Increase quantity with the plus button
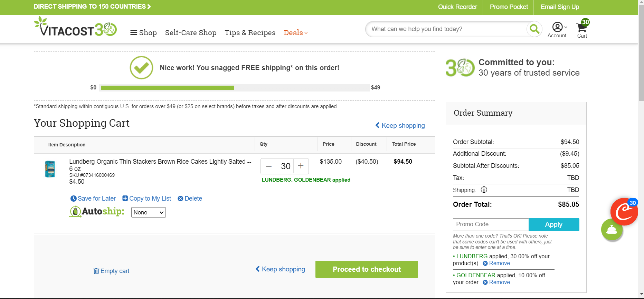644x299 pixels. (301, 166)
